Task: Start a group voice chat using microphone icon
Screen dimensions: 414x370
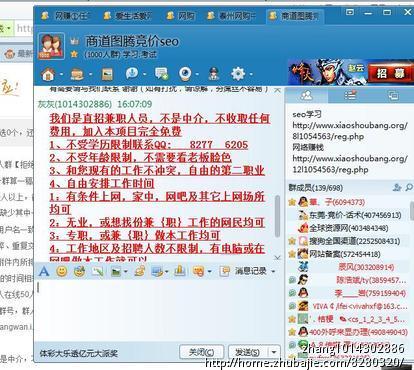Action: tap(132, 73)
